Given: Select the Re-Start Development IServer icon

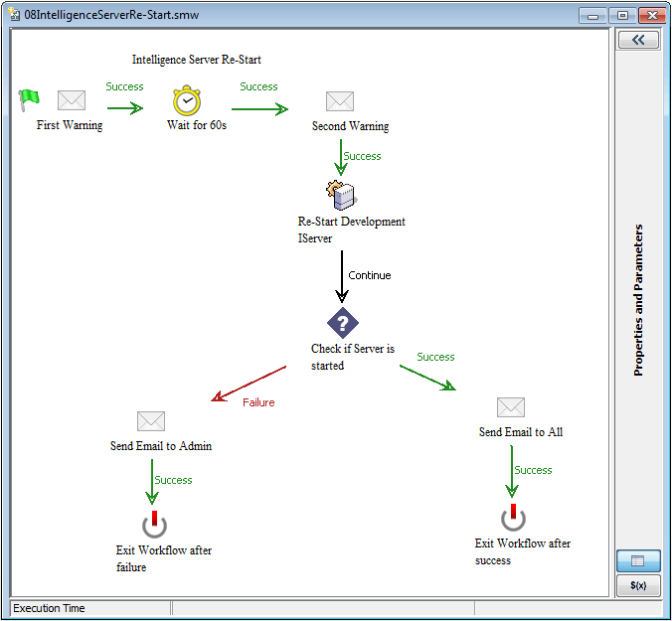Looking at the screenshot, I should click(x=340, y=193).
